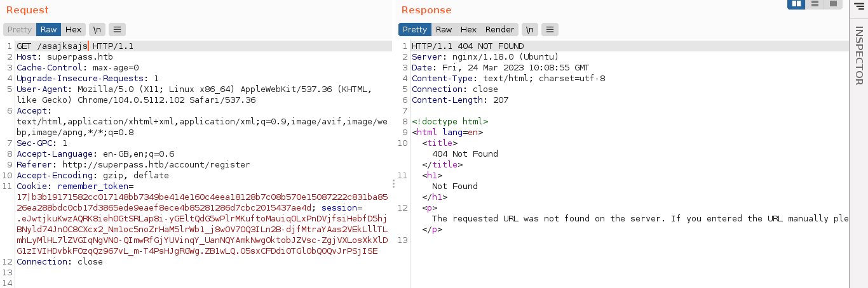
Task: Toggle non-printable characters in Request pane
Action: click(x=97, y=29)
